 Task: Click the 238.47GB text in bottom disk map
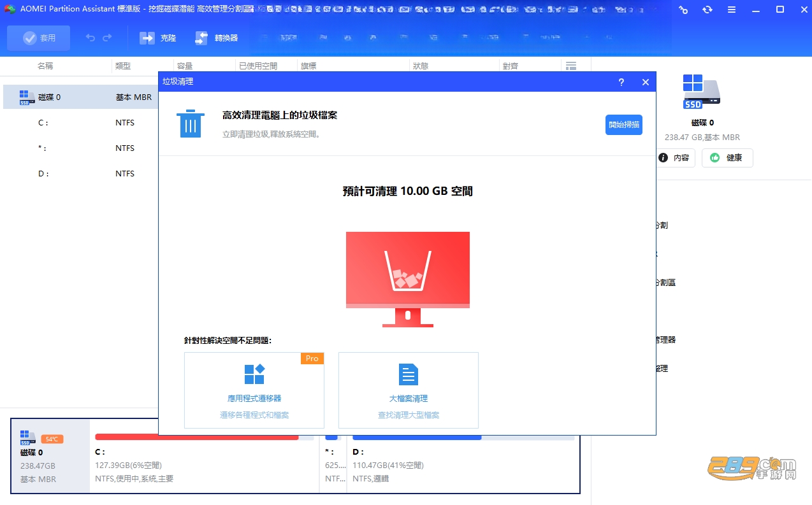[38, 466]
